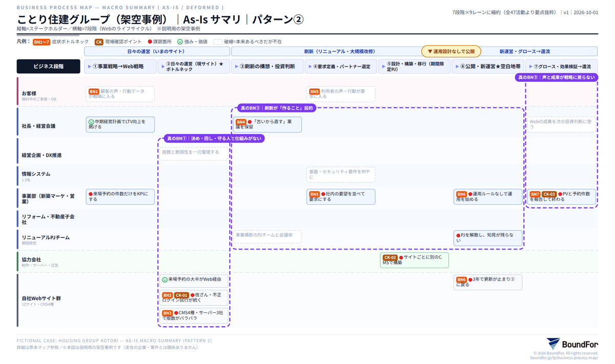Click the BN4 badge on 「古いから直す」 card
The height and width of the screenshot is (364, 615).
(x=241, y=122)
